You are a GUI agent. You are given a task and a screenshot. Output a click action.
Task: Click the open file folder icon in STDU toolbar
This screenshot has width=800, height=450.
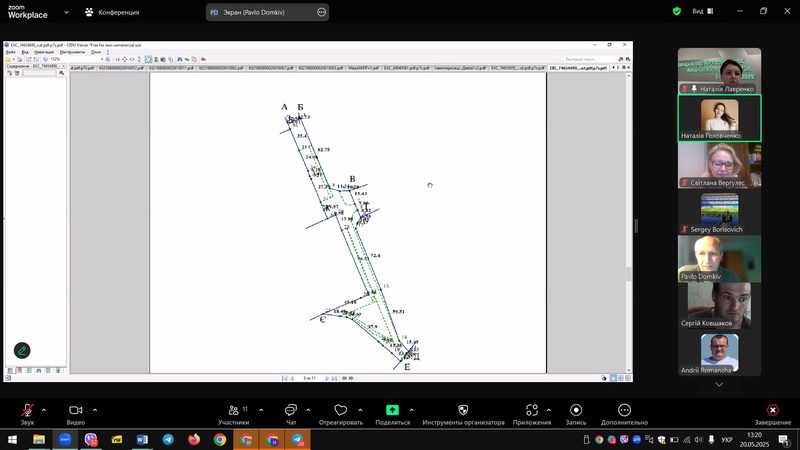[x=8, y=59]
